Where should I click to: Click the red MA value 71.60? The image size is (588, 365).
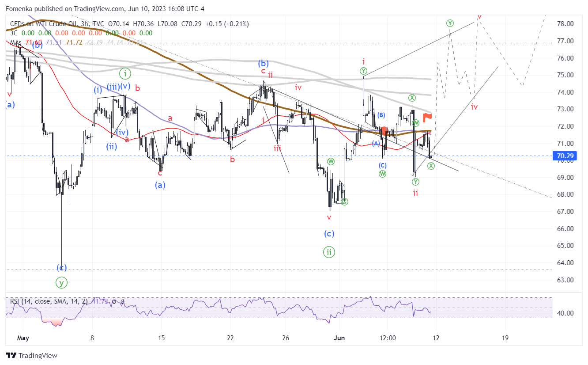pos(33,42)
